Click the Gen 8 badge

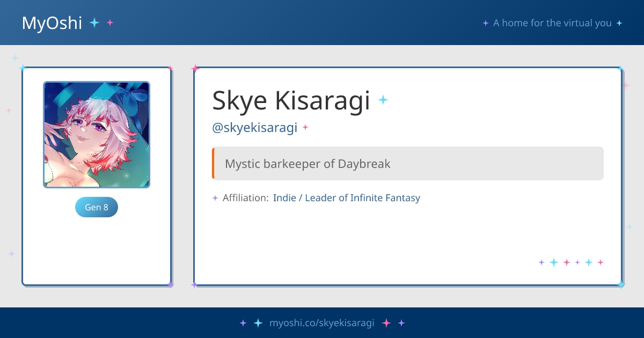point(97,207)
